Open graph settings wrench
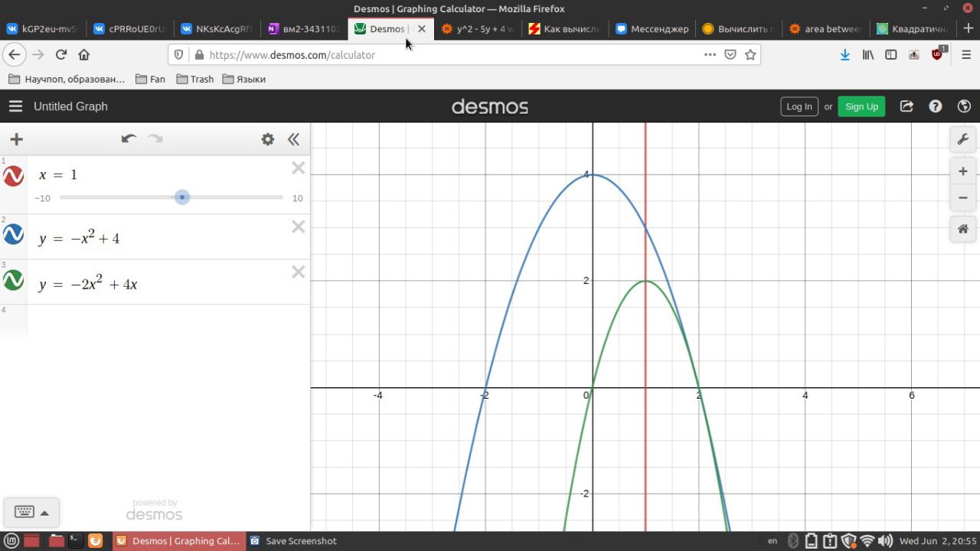 click(x=963, y=139)
